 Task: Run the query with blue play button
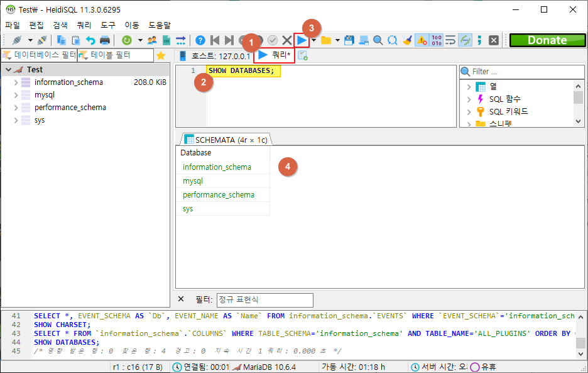pyautogui.click(x=302, y=40)
